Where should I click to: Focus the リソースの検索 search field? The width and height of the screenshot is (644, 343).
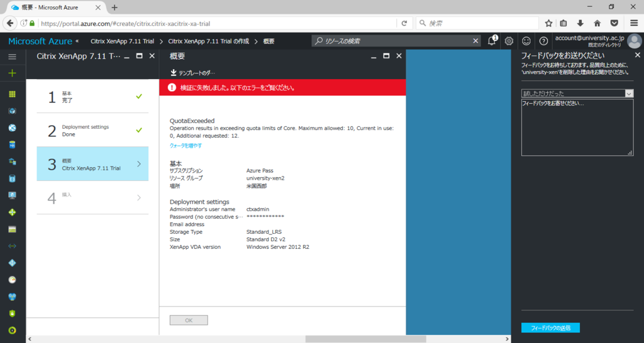click(x=396, y=41)
